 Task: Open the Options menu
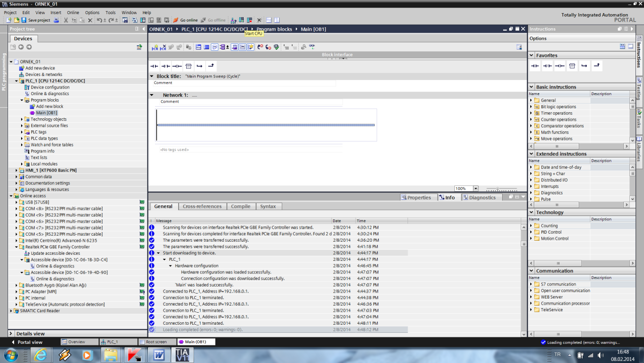click(92, 13)
